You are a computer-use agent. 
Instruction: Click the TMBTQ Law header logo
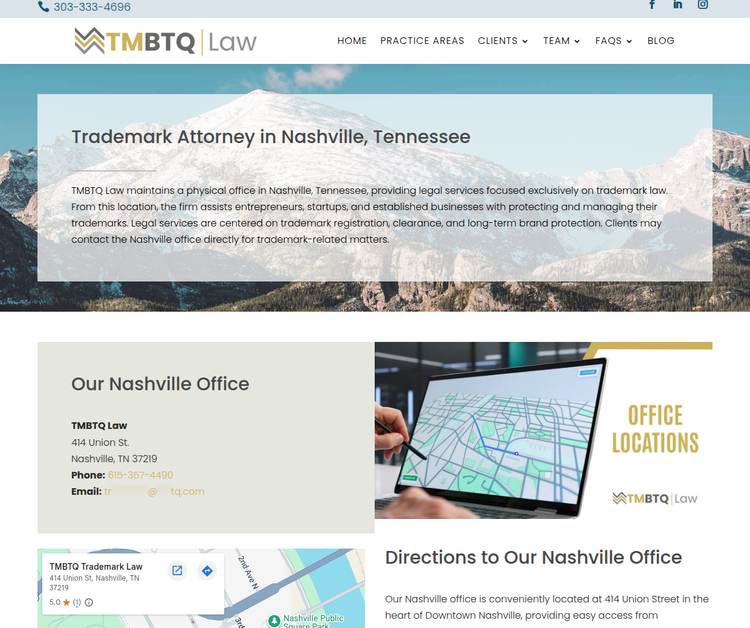tap(165, 41)
